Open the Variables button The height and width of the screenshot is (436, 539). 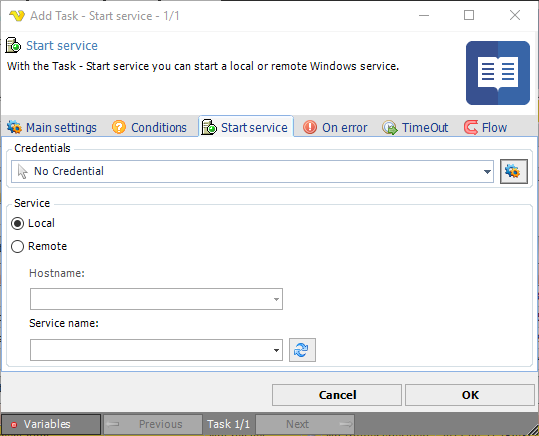pyautogui.click(x=51, y=424)
